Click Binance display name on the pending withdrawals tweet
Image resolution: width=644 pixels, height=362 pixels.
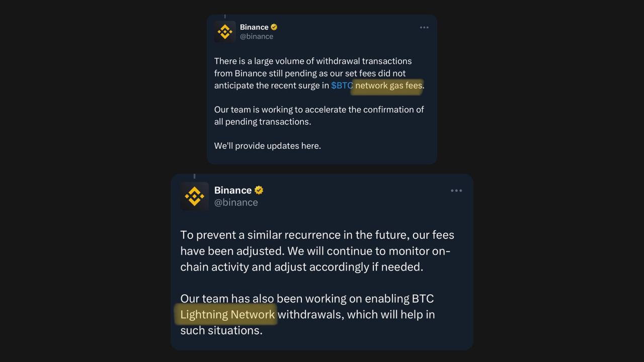click(254, 27)
